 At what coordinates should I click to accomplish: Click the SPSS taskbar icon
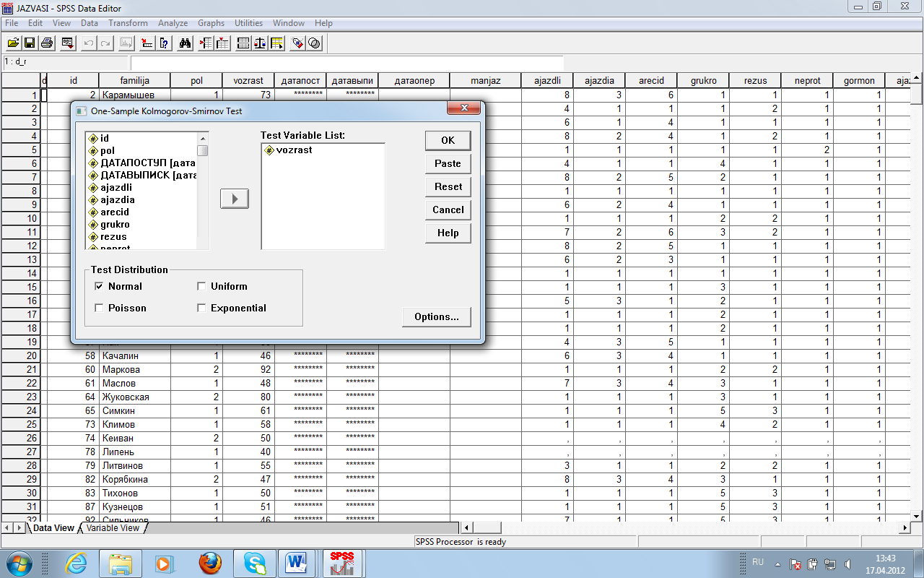pyautogui.click(x=341, y=562)
